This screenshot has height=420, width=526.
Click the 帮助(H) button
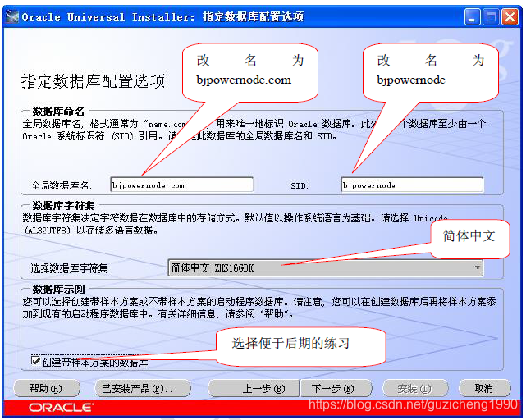[x=47, y=389]
